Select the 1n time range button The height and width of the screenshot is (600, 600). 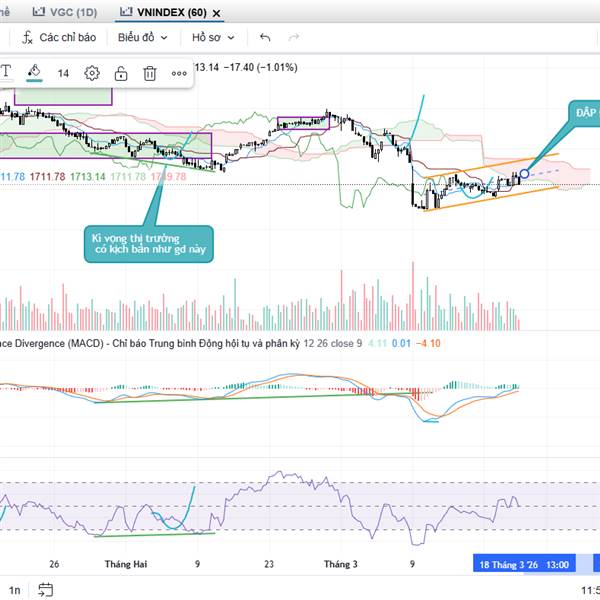point(14,588)
